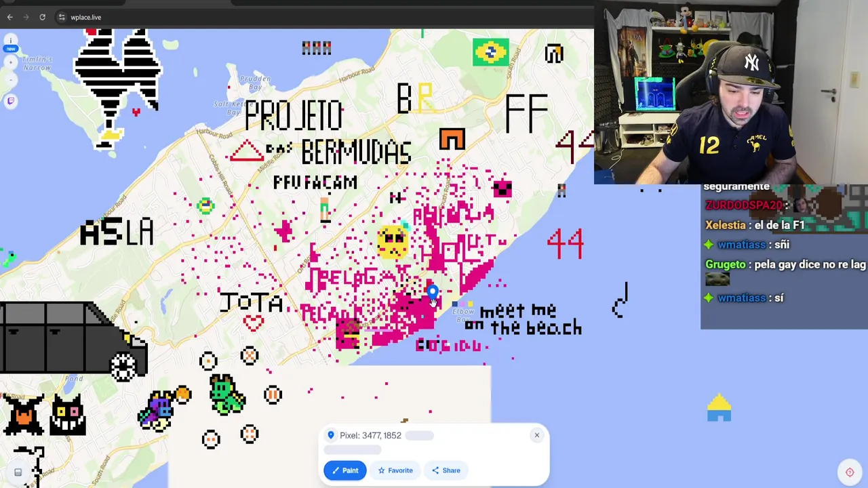Reload the wplace.live page
868x488 pixels.
[x=42, y=17]
